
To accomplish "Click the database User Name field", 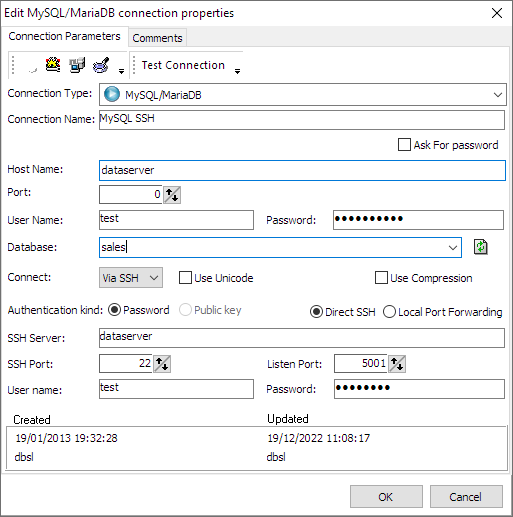I will pos(176,220).
